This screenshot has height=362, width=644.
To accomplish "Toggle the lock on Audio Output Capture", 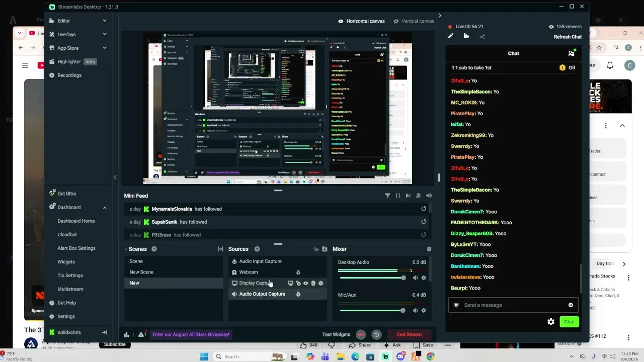I will (298, 294).
